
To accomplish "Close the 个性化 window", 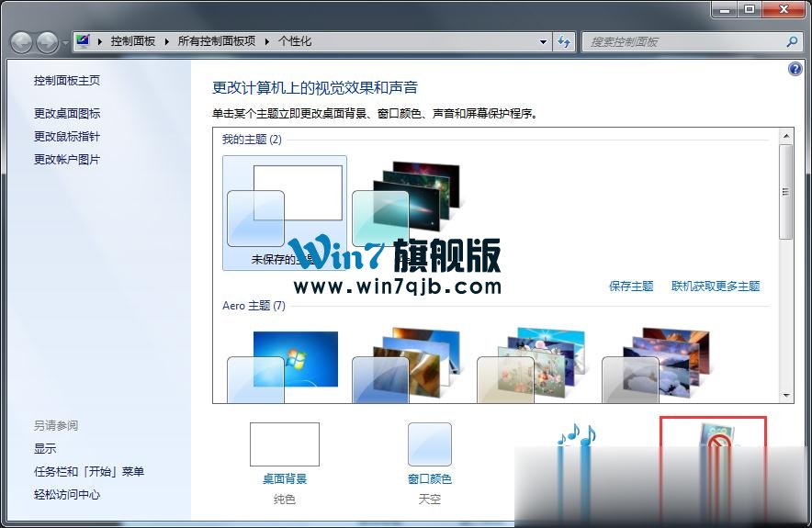I will click(784, 9).
